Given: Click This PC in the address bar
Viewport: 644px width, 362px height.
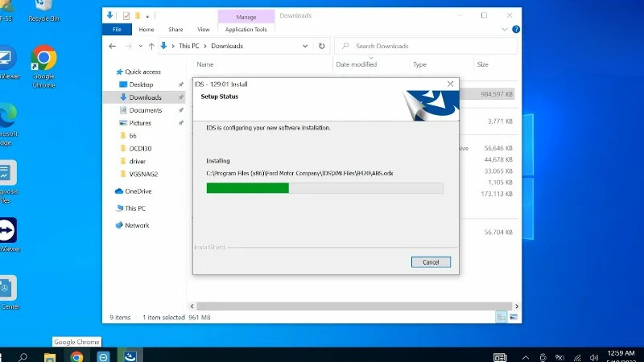Looking at the screenshot, I should (189, 46).
